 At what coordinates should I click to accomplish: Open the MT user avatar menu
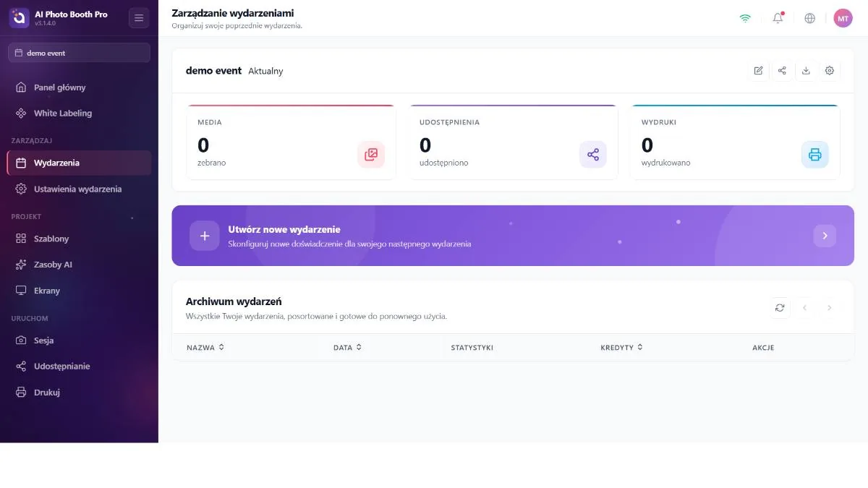[x=843, y=18]
